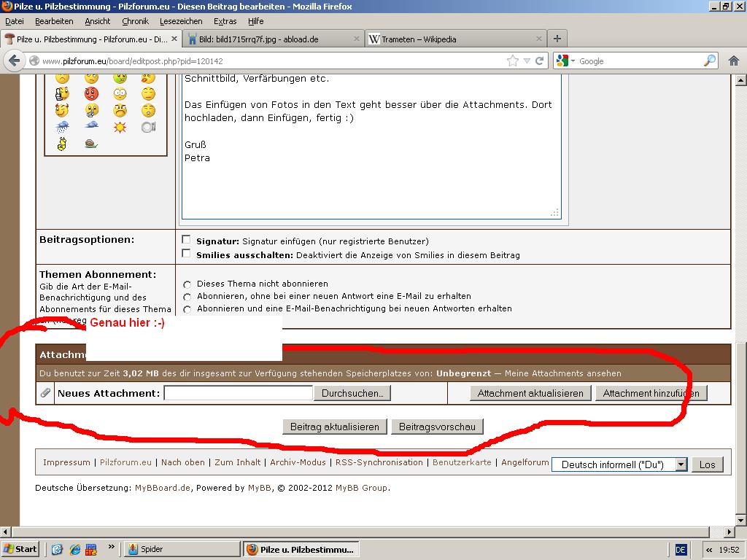Bookmark this page with the star icon
This screenshot has height=560, width=747.
(x=513, y=61)
